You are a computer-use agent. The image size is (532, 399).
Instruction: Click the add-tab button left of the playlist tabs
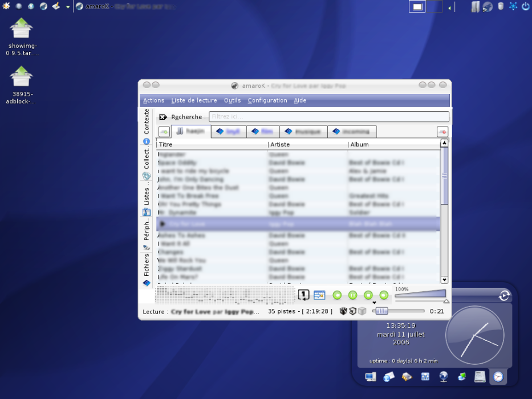coord(164,132)
